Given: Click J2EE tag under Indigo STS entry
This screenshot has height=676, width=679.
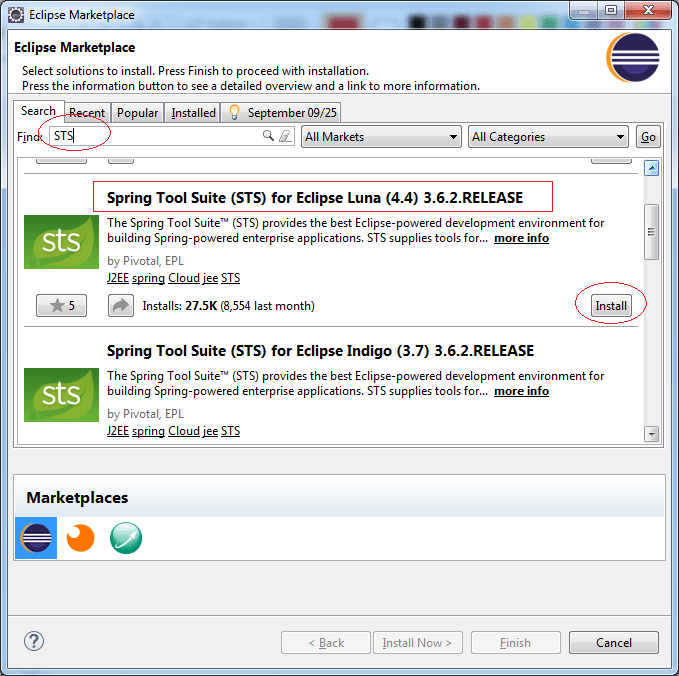Looking at the screenshot, I should tap(118, 431).
